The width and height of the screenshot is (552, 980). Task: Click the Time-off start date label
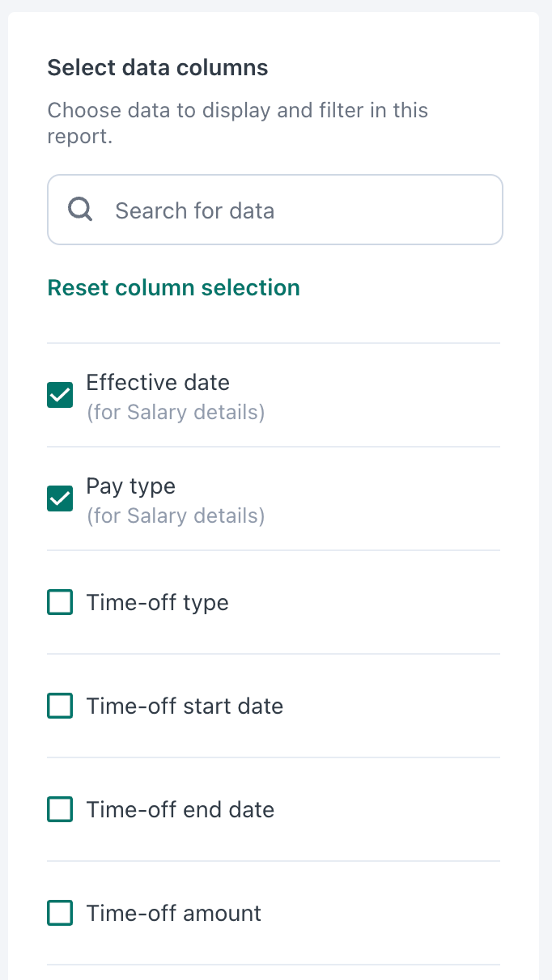(185, 706)
